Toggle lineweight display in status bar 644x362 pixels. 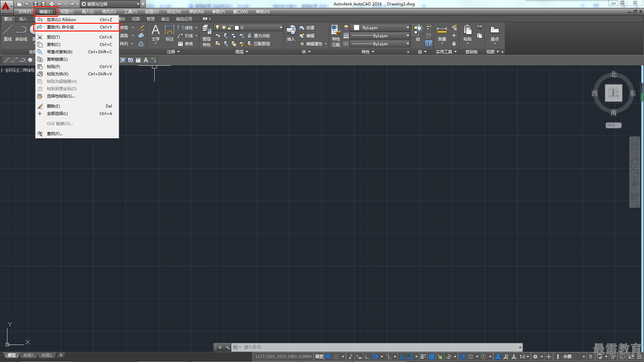coord(423,357)
